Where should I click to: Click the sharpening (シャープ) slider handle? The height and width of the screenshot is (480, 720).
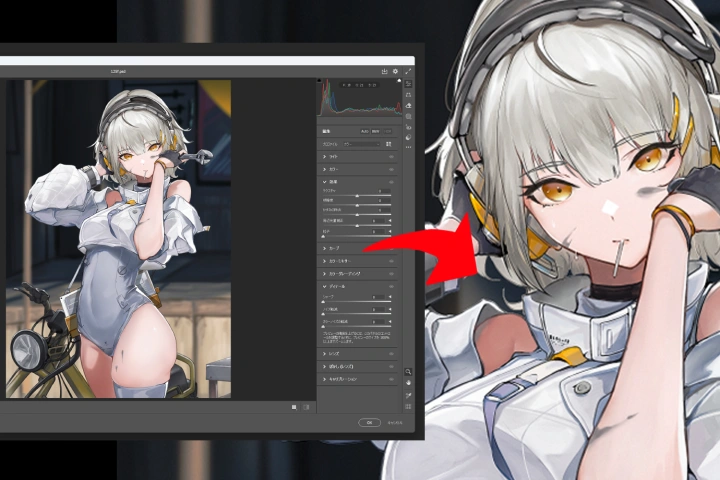(x=323, y=302)
